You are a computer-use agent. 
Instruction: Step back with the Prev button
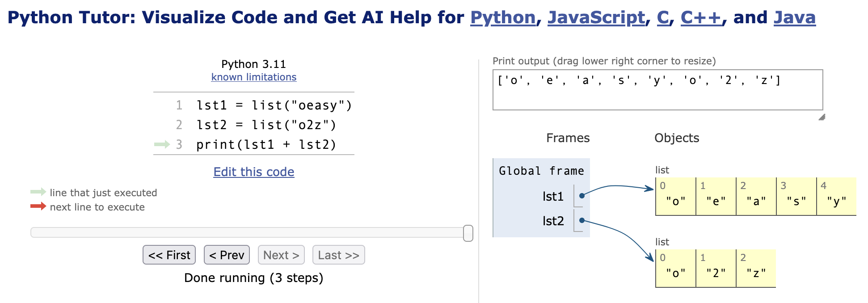(x=227, y=255)
